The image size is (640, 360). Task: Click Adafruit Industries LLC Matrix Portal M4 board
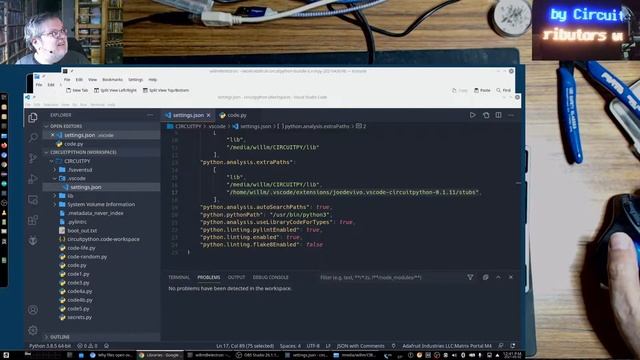pos(447,346)
